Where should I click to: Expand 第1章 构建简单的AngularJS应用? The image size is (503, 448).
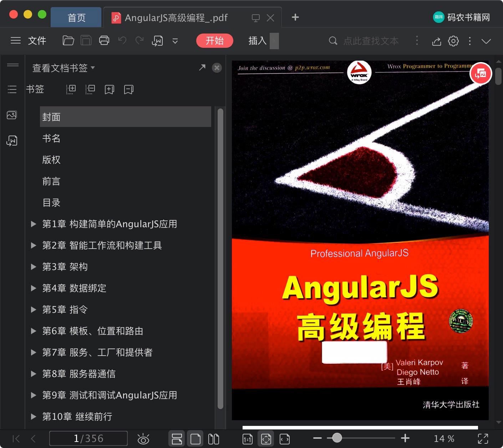click(34, 224)
